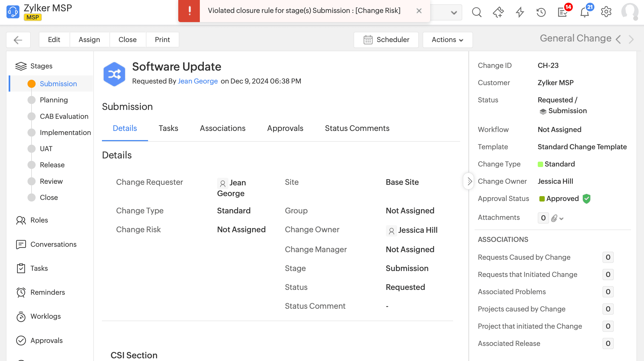Open my tasks icon with badge 14
Screen dimensions: 644x361
tap(563, 12)
